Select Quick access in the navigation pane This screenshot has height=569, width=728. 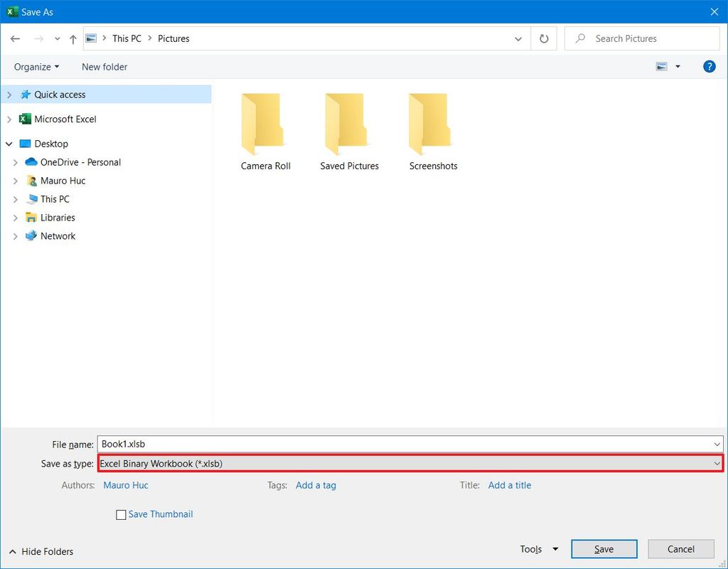tap(60, 94)
